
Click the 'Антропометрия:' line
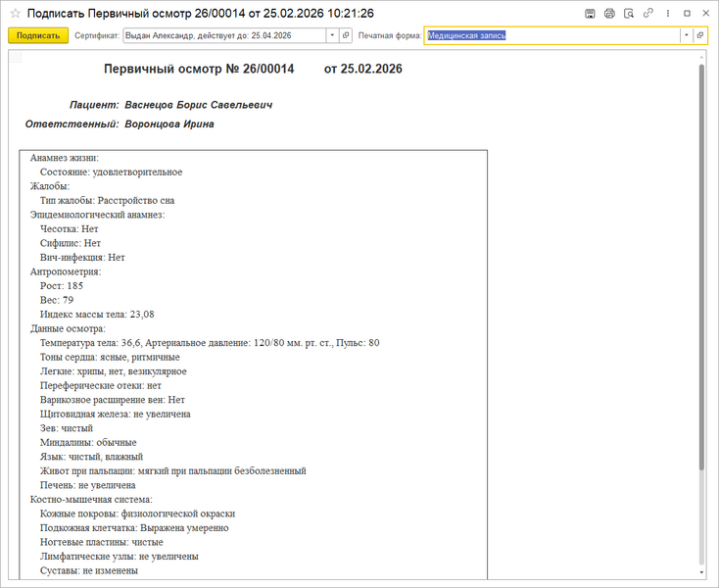(66, 271)
